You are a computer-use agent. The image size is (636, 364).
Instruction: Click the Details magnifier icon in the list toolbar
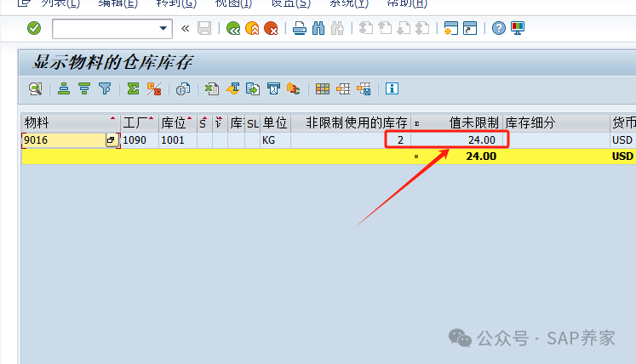pos(35,88)
